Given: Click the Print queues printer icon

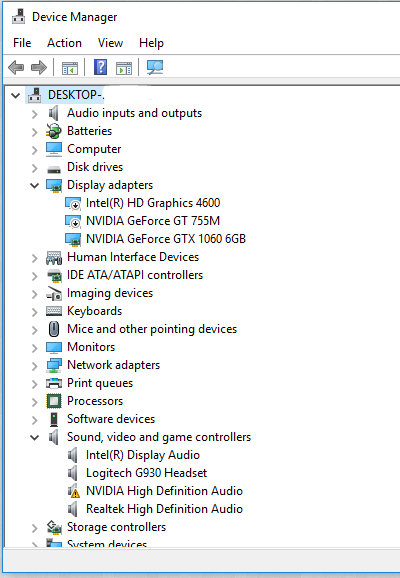Looking at the screenshot, I should (54, 383).
